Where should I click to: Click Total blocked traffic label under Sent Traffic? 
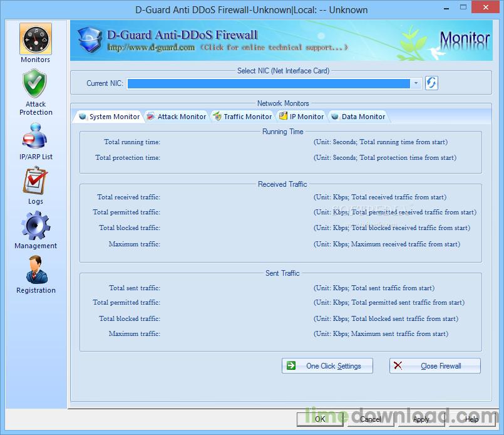[x=129, y=318]
